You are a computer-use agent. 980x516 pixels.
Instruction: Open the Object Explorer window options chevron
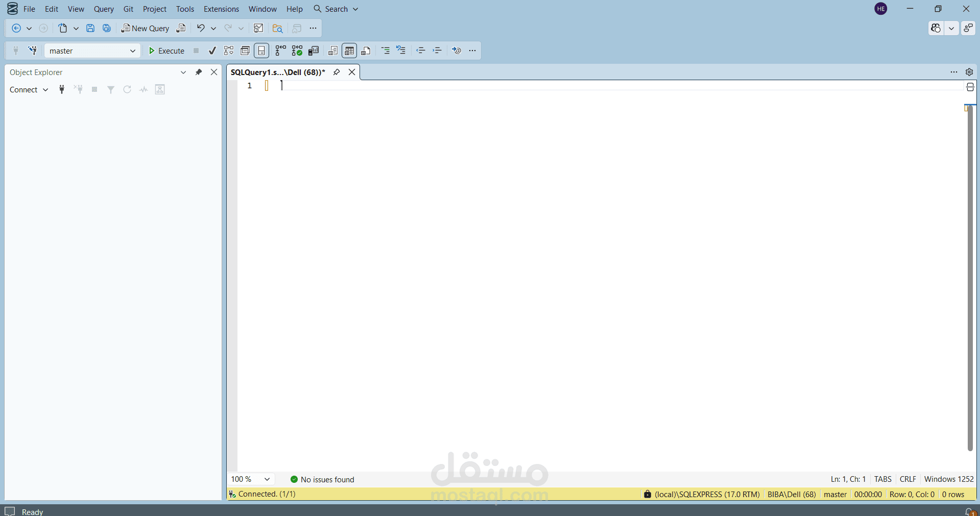click(183, 72)
